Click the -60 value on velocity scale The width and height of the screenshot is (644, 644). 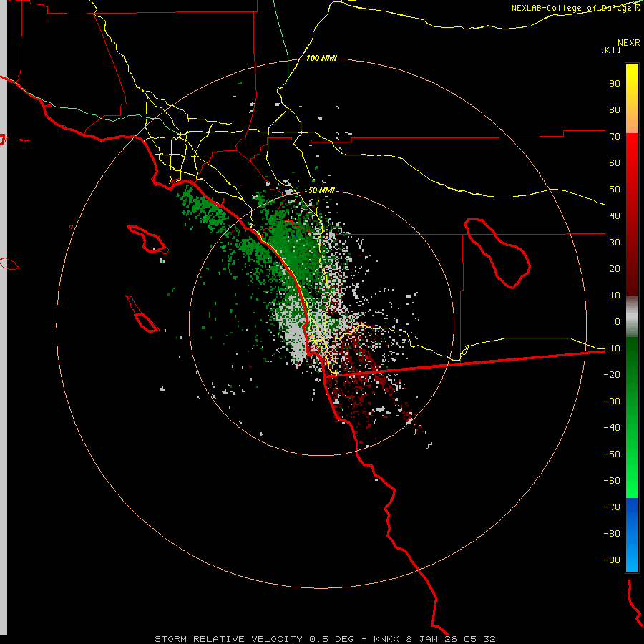612,481
